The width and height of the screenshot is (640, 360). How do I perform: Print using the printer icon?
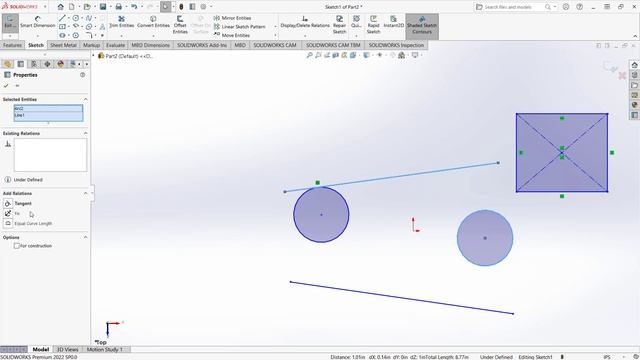[118, 7]
